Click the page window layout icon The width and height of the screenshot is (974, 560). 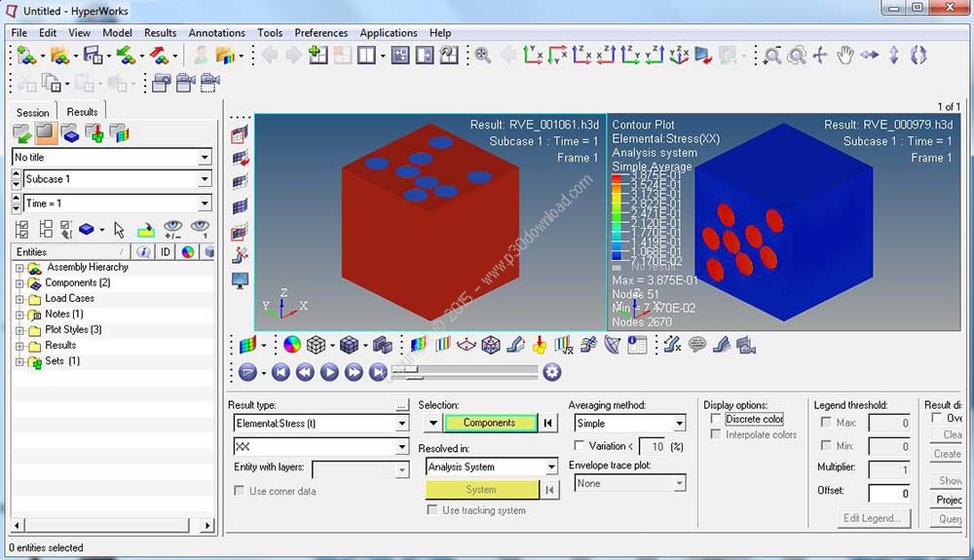point(366,56)
